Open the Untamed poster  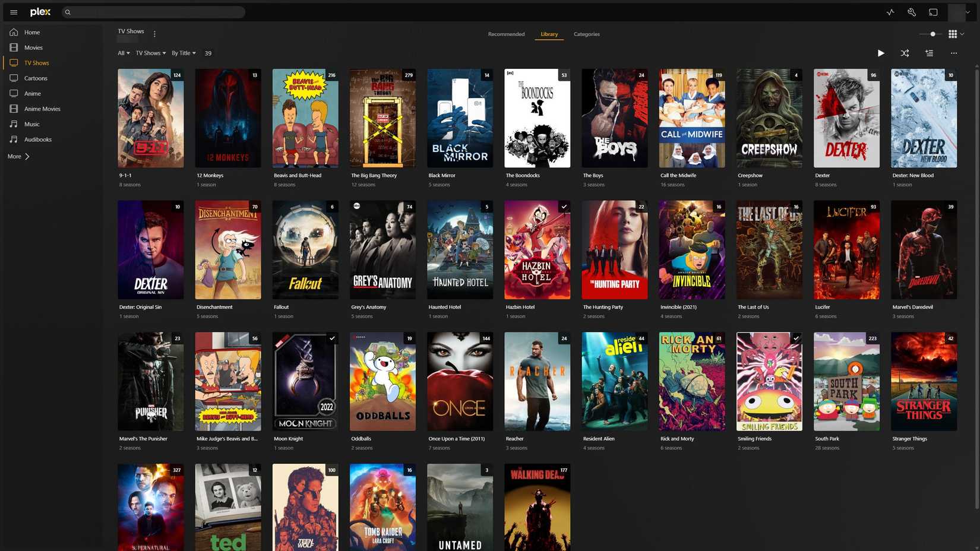460,508
